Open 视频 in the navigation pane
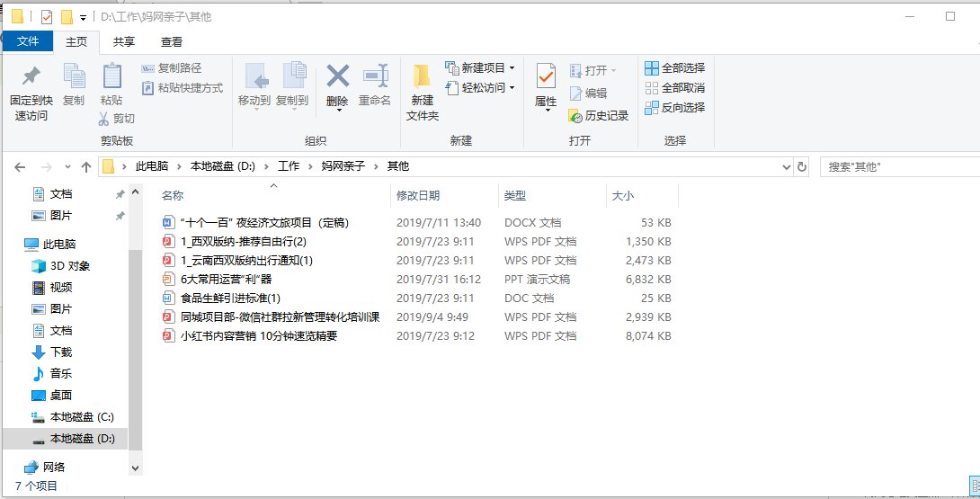 [x=52, y=288]
